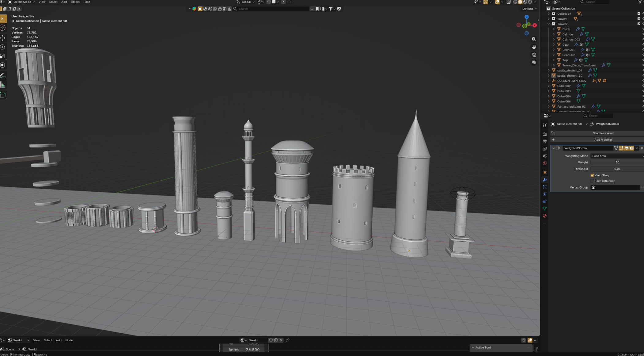Click the Add Modifier button
The height and width of the screenshot is (356, 644).
(603, 140)
